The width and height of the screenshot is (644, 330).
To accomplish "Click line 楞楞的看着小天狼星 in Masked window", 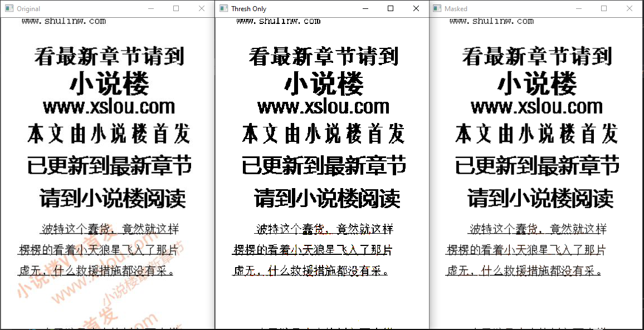I will [526, 249].
